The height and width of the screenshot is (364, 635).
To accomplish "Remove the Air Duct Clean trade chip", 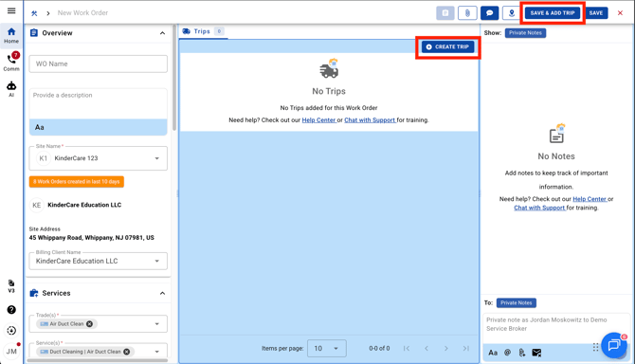I will click(x=89, y=324).
